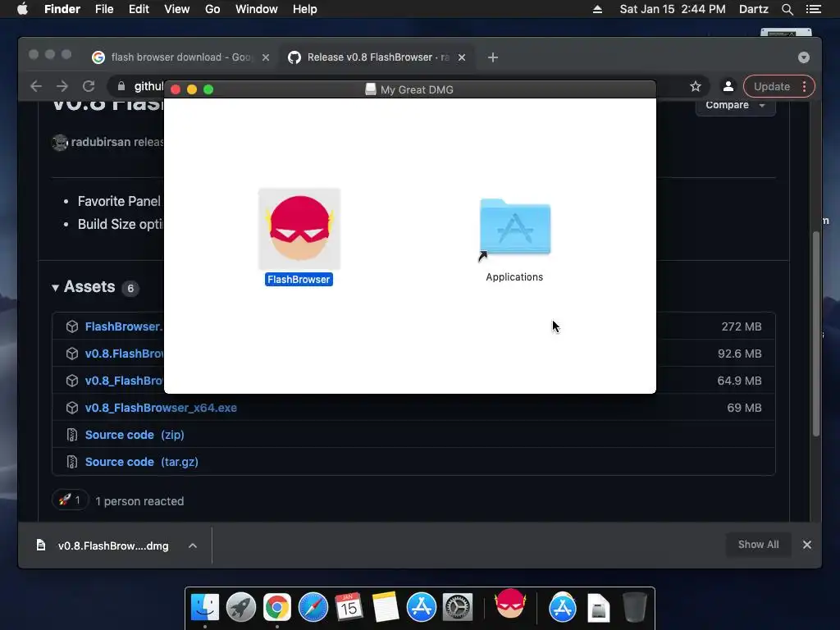Open the Applications folder stack in Dock
The height and width of the screenshot is (630, 840).
pyautogui.click(x=563, y=607)
